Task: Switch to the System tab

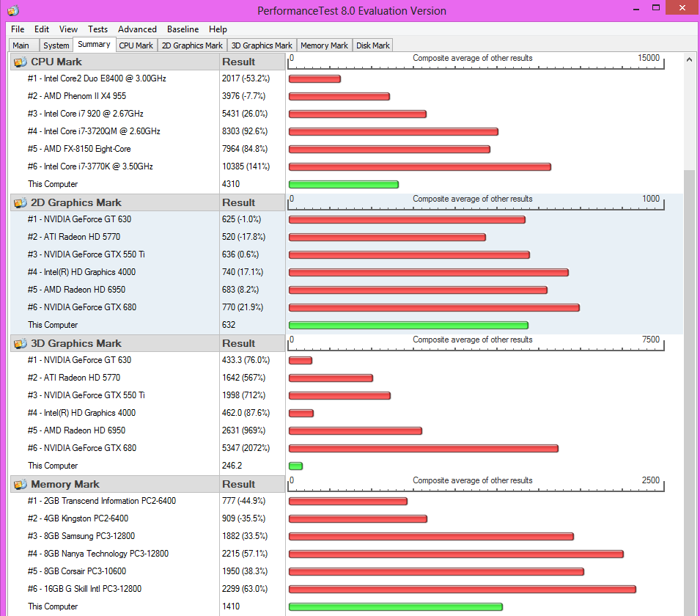Action: [x=56, y=45]
